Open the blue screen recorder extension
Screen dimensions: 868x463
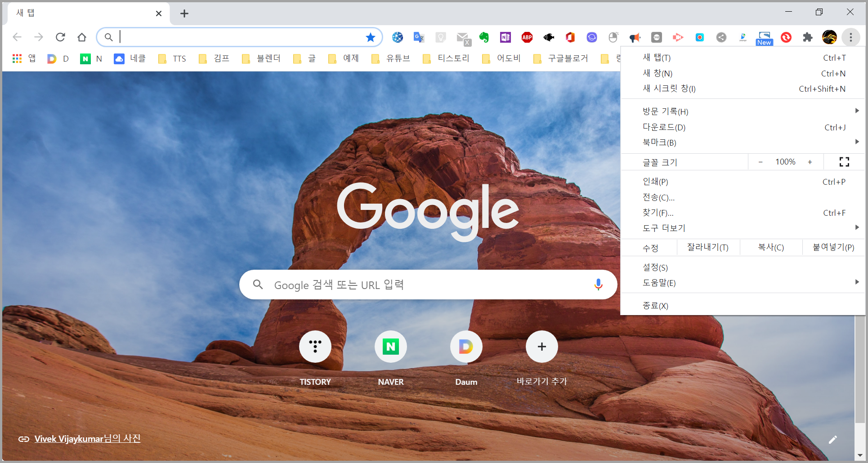coord(700,37)
